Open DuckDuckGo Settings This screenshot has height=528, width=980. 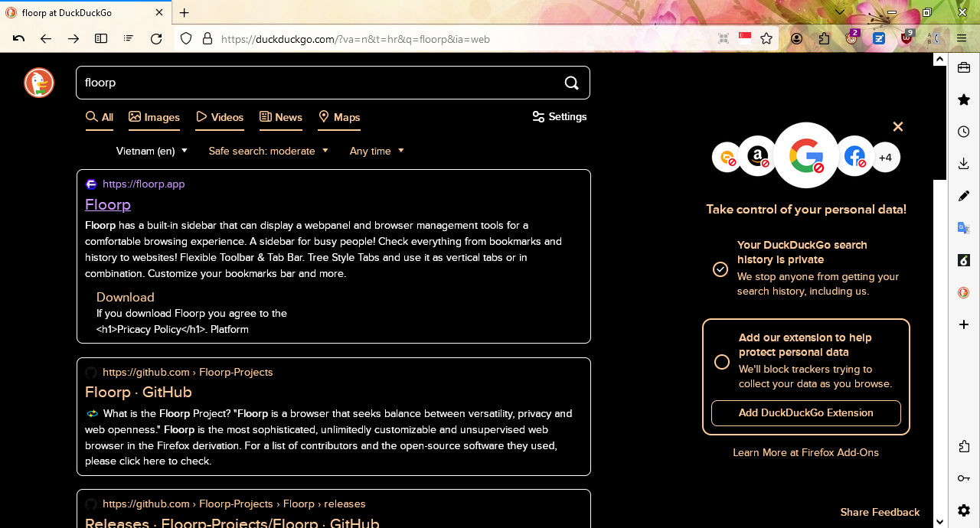click(x=560, y=116)
